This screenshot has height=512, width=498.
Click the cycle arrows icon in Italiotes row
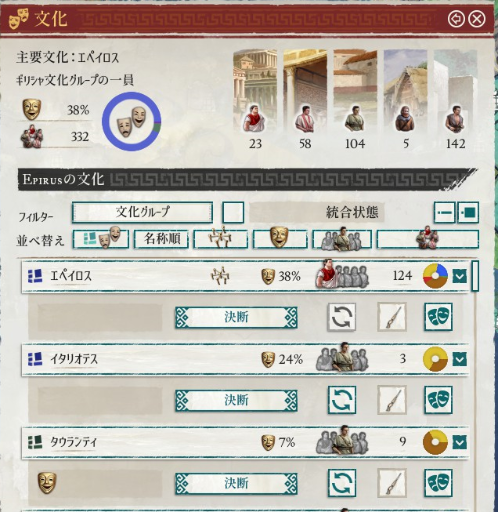342,400
